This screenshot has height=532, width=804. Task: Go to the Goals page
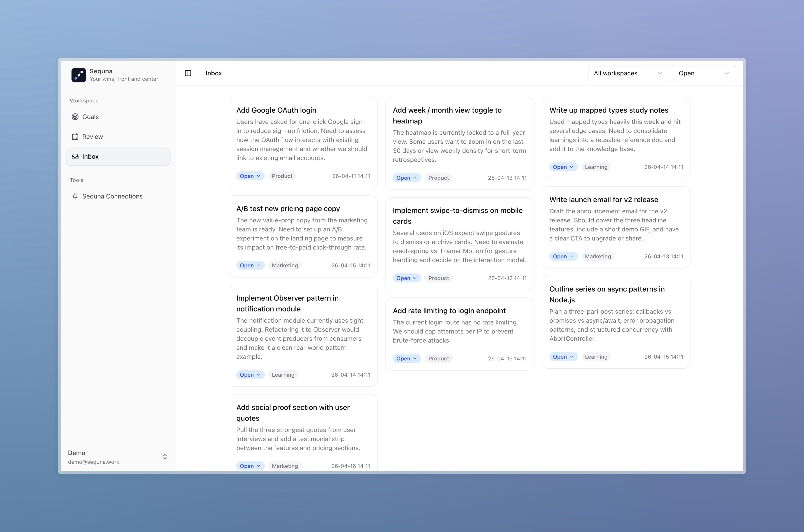pos(91,117)
